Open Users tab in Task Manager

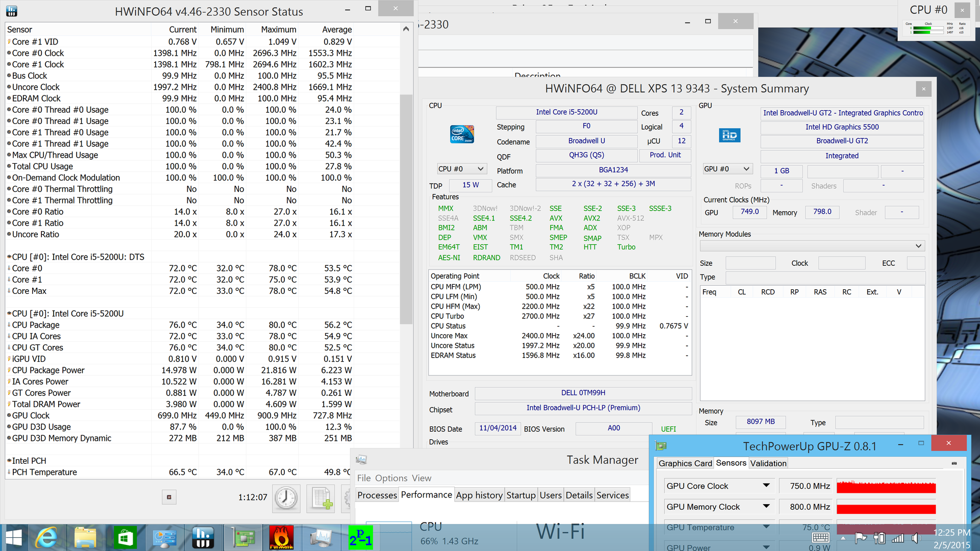pos(550,495)
